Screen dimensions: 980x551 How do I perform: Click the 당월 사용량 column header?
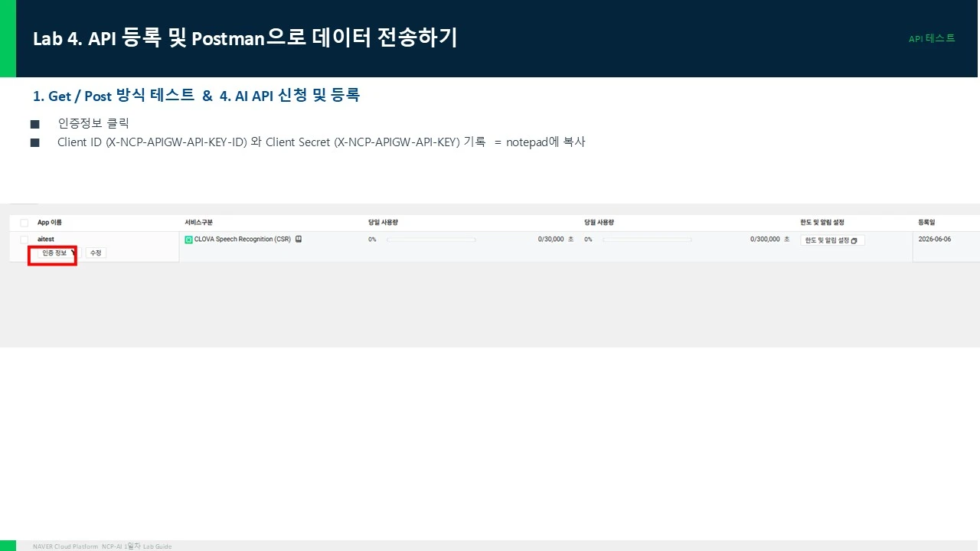pyautogui.click(x=599, y=223)
